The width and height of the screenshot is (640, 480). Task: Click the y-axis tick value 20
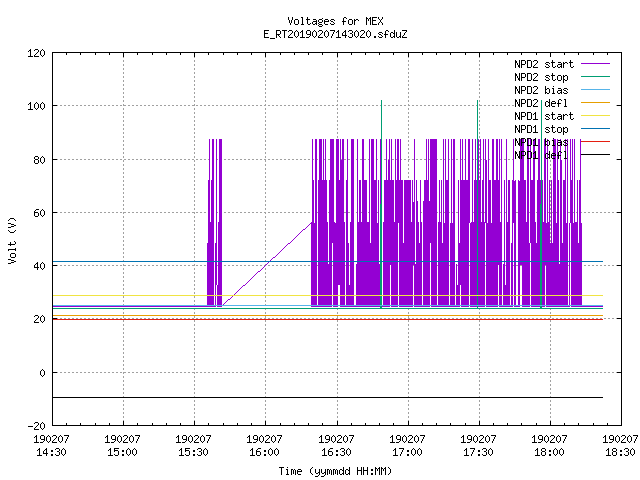point(39,319)
